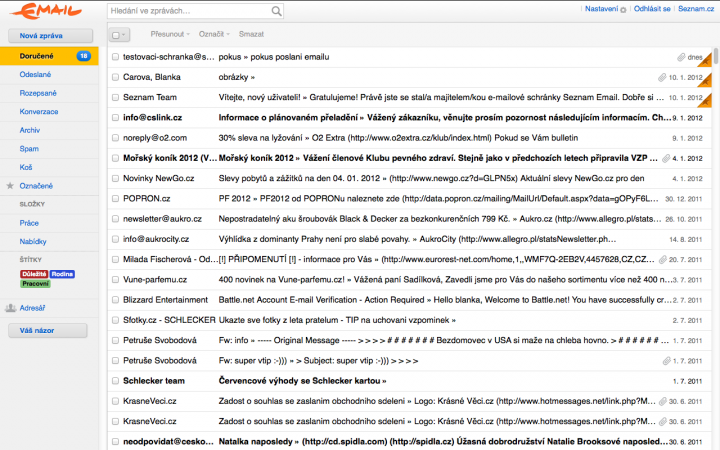Click the search magnifier icon

276,11
